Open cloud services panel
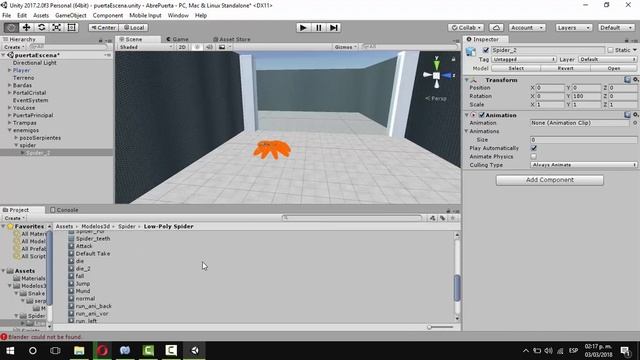The width and height of the screenshot is (640, 360). (496, 27)
